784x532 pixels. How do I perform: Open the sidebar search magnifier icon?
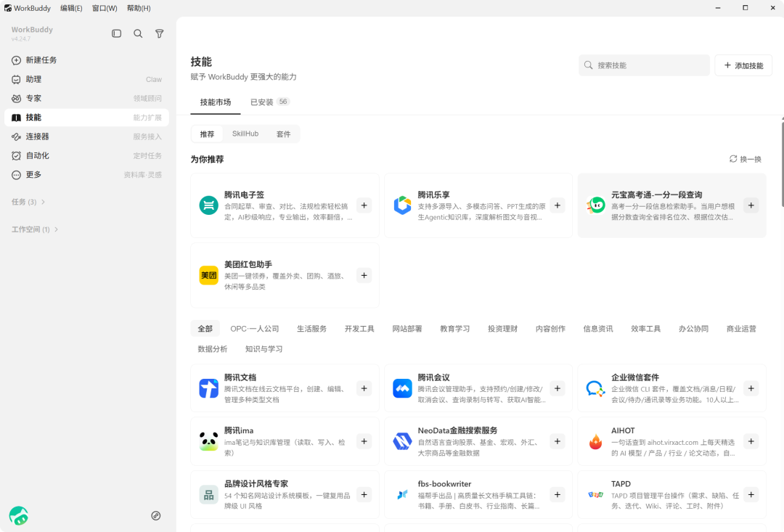[138, 33]
